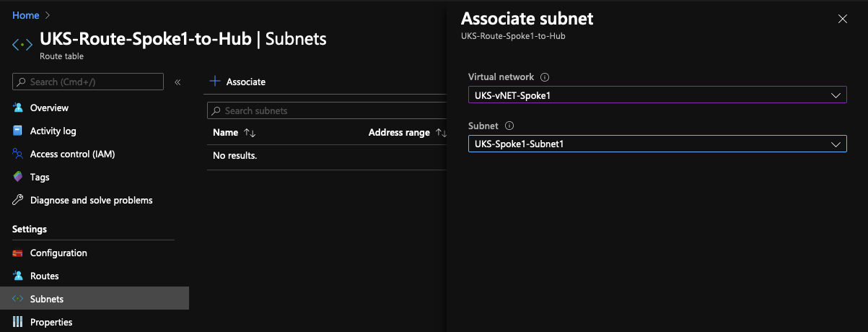Click the search subnets magnifier icon
The width and height of the screenshot is (868, 332).
[216, 111]
